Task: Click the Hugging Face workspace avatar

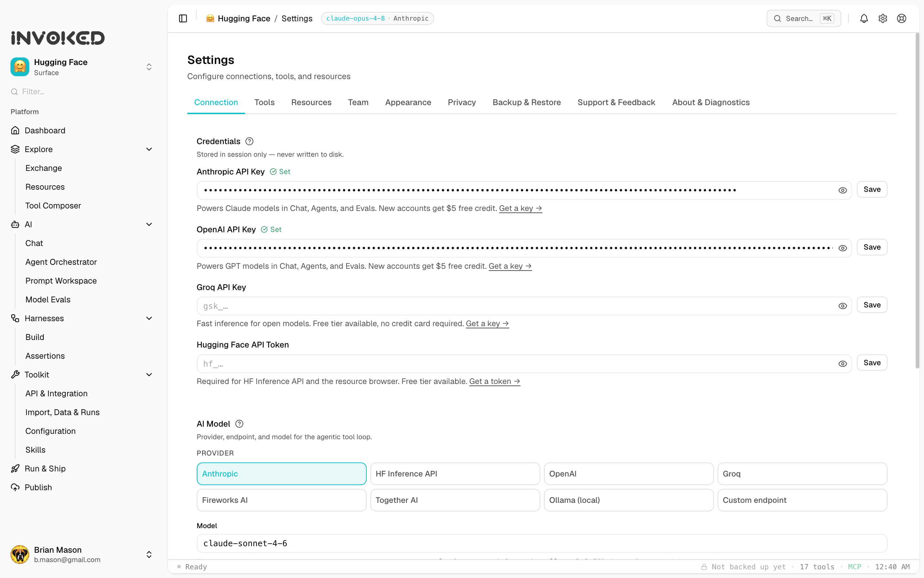Action: (x=20, y=67)
